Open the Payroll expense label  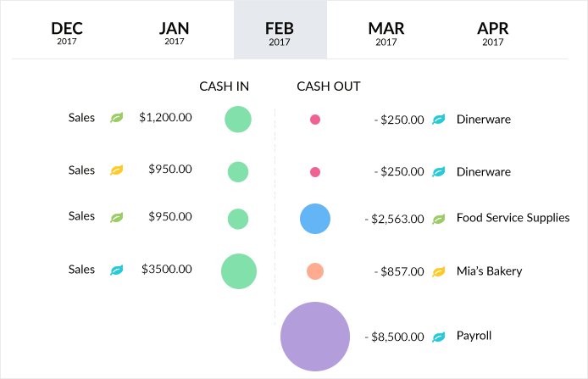coord(474,336)
